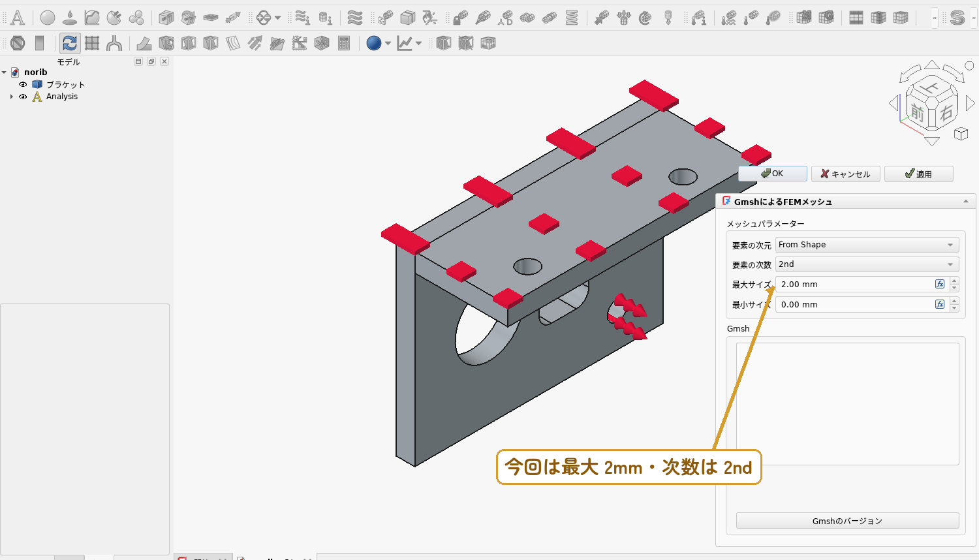Click the 最小サイズ 0.00 mm input field

(855, 305)
